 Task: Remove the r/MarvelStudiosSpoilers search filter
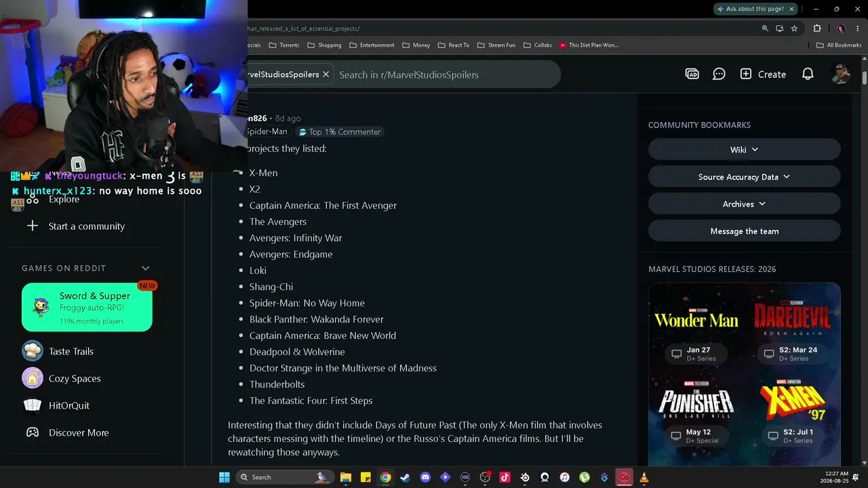325,75
